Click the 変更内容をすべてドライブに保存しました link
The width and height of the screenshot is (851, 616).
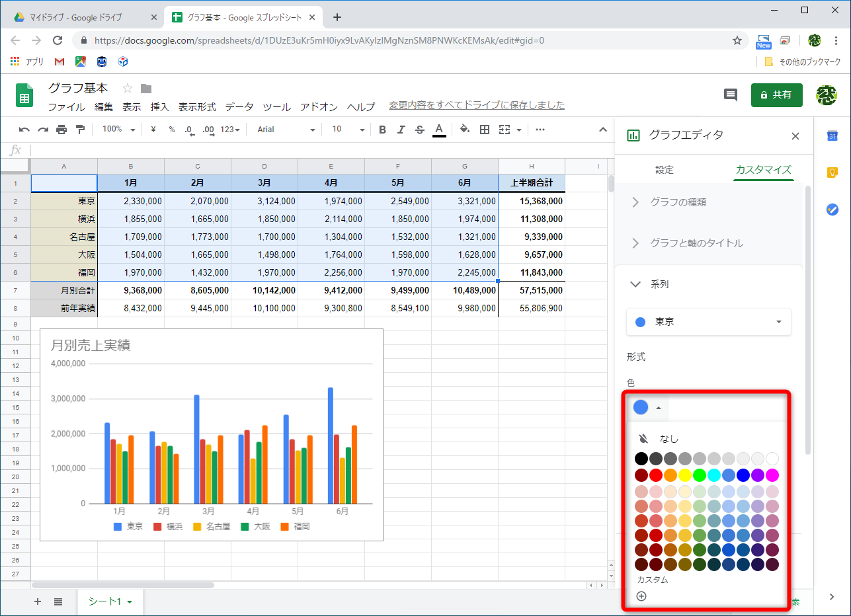477,105
